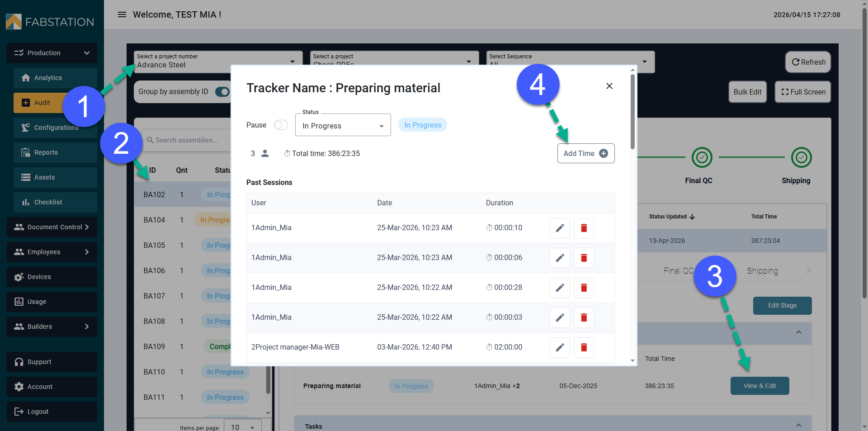Open Analytics in the sidebar
Screen dimensions: 868x431
click(55, 78)
